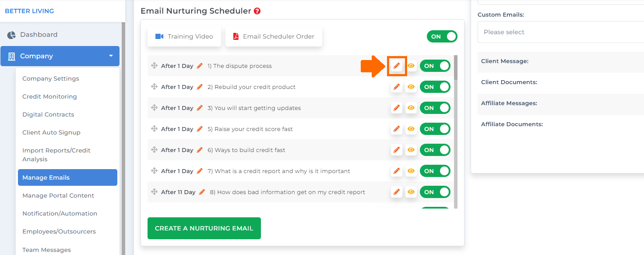Select Notification/Automation in Company submenu
Image resolution: width=644 pixels, height=255 pixels.
coord(60,213)
